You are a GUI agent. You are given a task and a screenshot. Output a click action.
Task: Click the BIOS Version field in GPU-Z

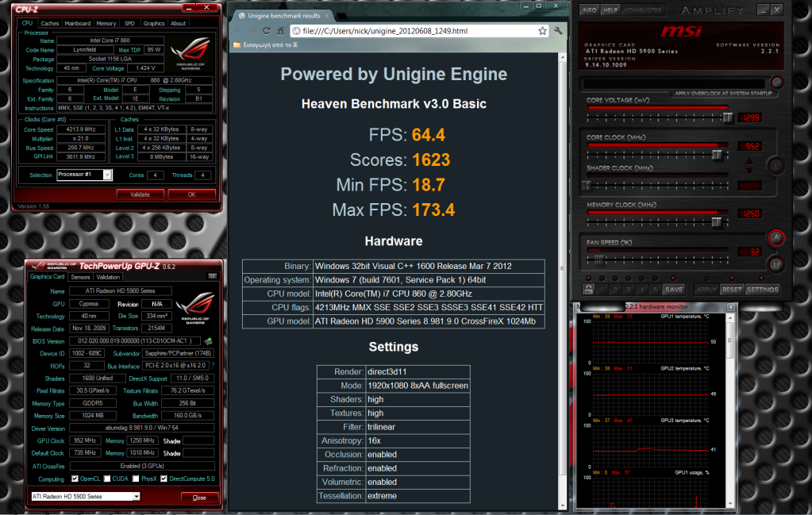(135, 341)
